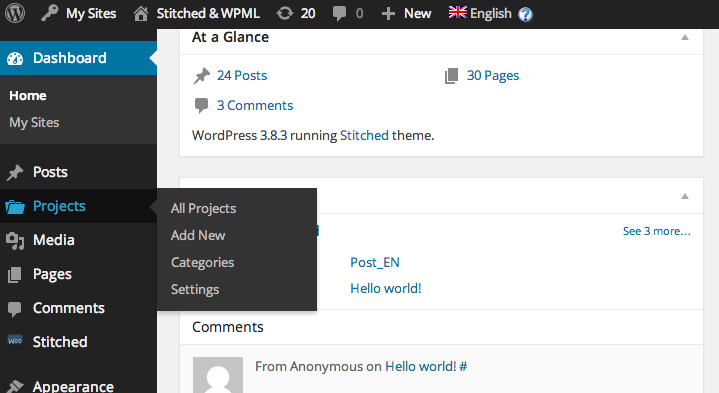Click the plus icon next to New

388,14
